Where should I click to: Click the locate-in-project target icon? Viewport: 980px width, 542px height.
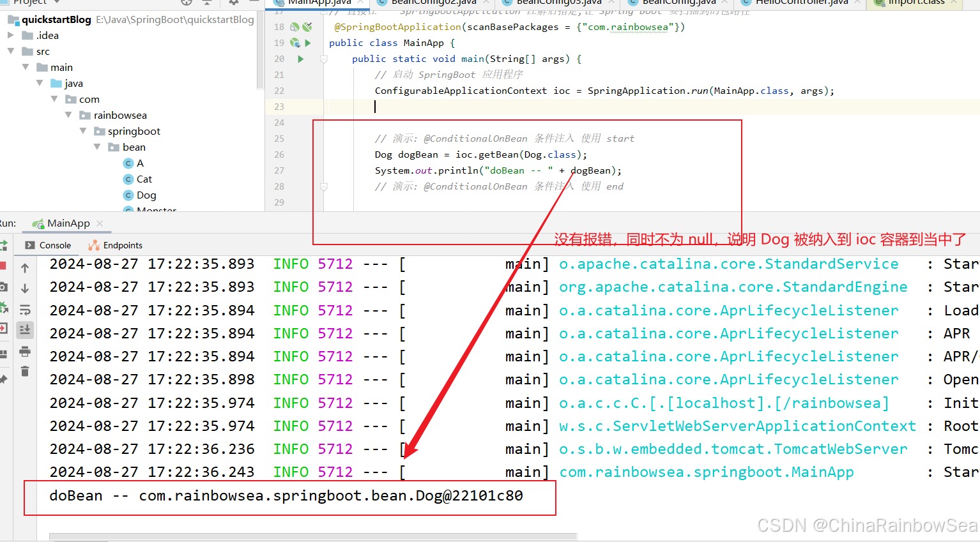coord(187,3)
